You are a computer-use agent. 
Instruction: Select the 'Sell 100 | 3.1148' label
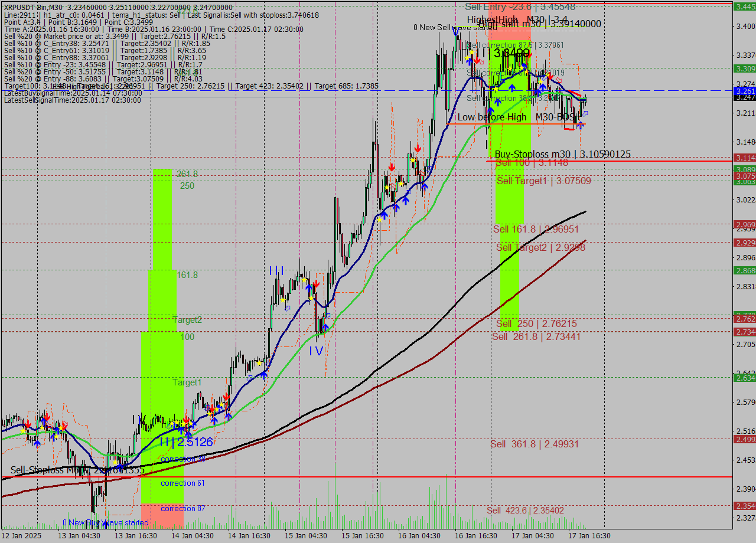coord(532,162)
